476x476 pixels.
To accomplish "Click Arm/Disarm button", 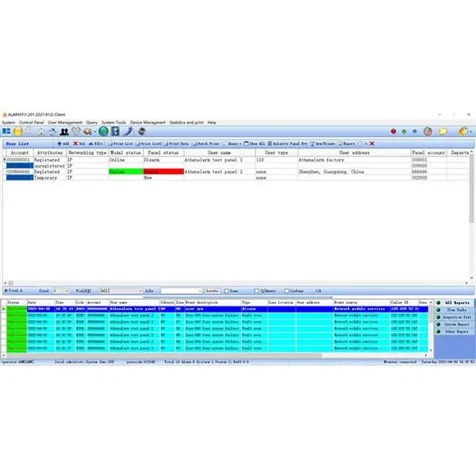I will 322,144.
